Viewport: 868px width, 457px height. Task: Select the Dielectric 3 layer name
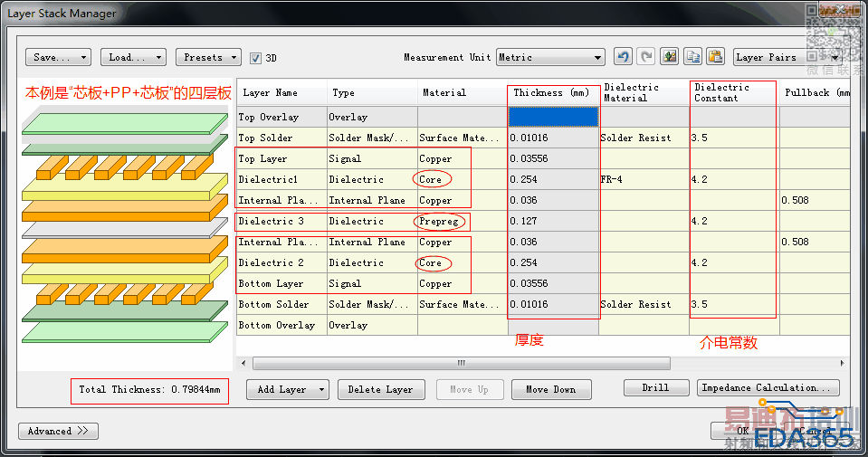tap(281, 222)
